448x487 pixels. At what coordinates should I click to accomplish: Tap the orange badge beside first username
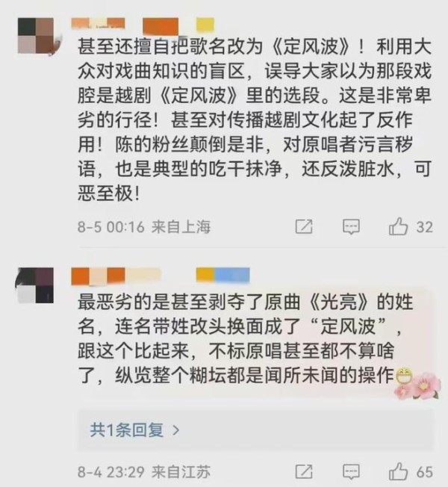(161, 26)
